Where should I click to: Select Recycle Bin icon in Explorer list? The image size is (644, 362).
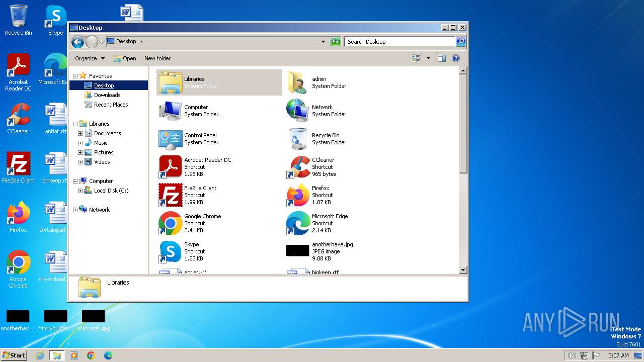[298, 139]
